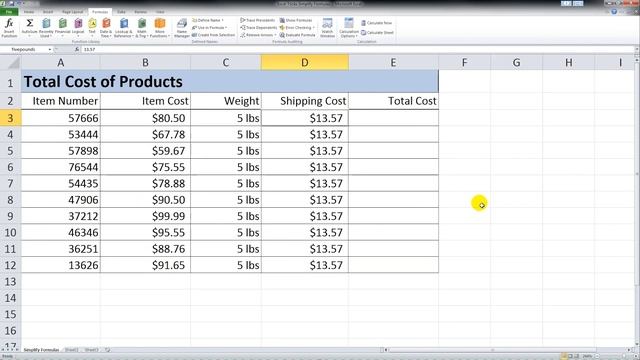The width and height of the screenshot is (640, 360).
Task: Open the AutoSum sigma button
Action: click(x=29, y=28)
